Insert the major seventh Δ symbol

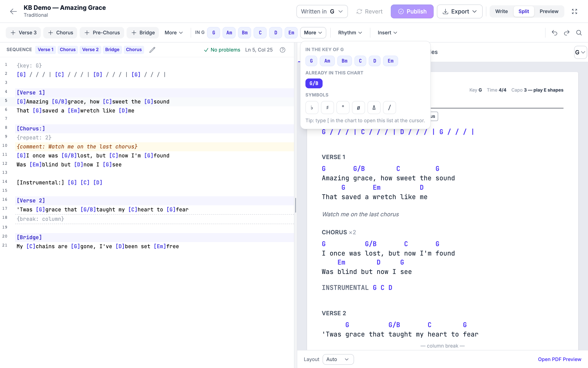[374, 108]
